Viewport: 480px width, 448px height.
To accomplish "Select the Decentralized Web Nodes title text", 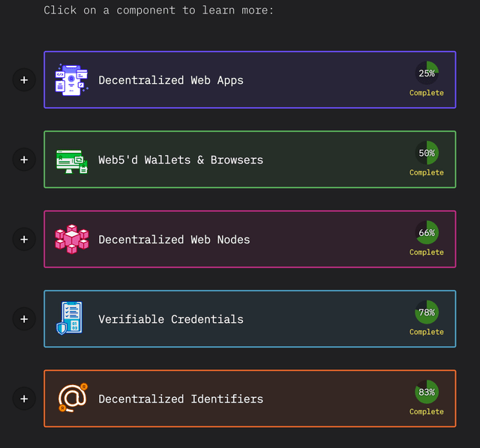I will pos(174,240).
